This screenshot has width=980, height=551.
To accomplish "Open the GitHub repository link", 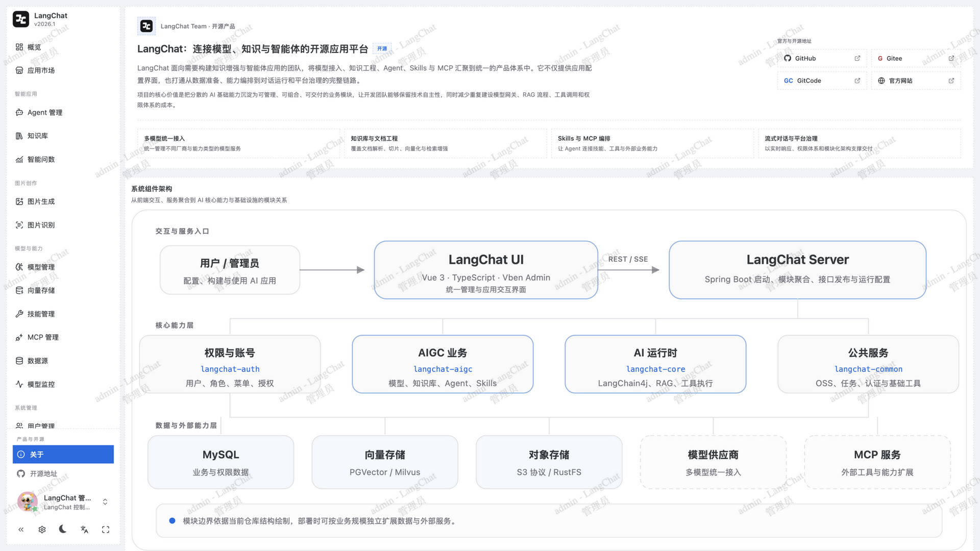I will [x=822, y=58].
